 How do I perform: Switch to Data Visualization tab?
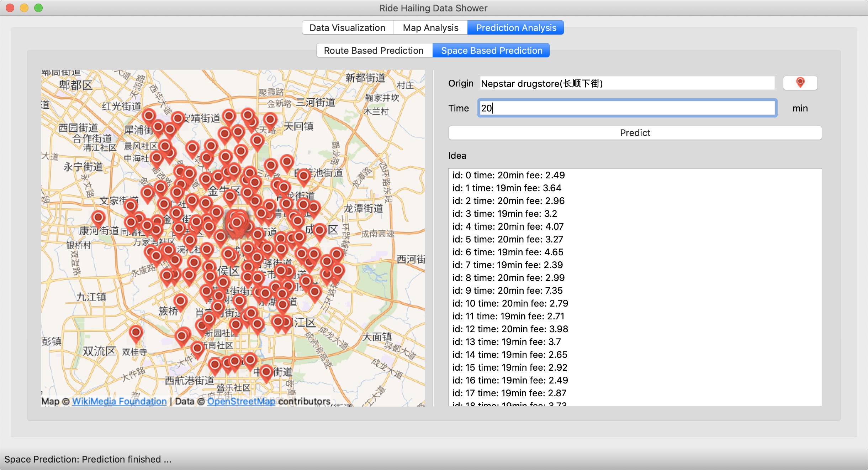click(347, 28)
